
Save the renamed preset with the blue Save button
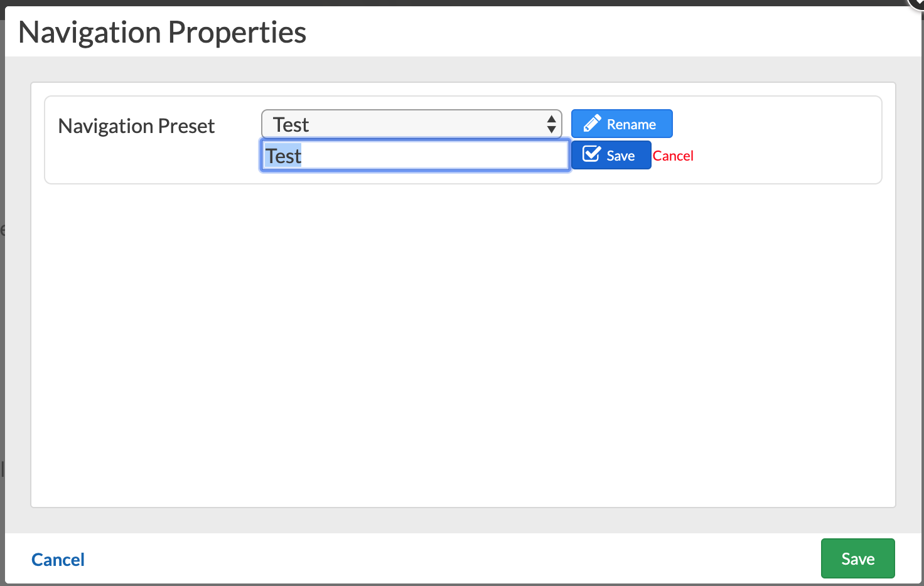point(611,156)
